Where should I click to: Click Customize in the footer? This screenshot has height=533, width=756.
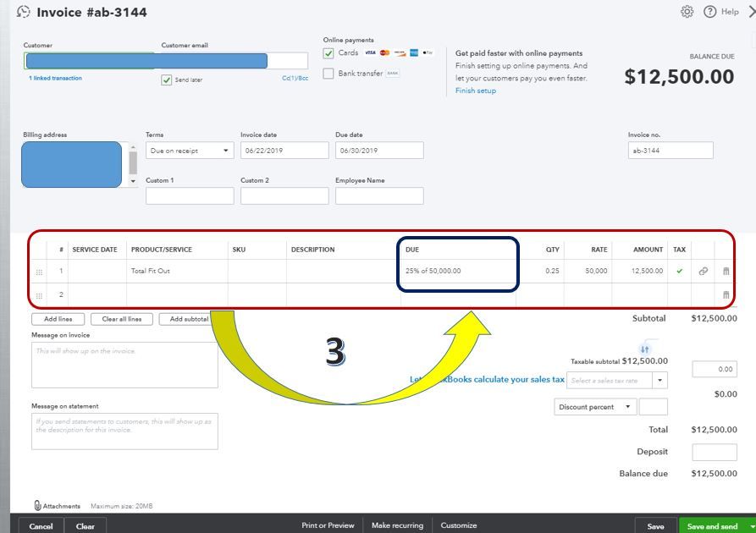click(459, 525)
